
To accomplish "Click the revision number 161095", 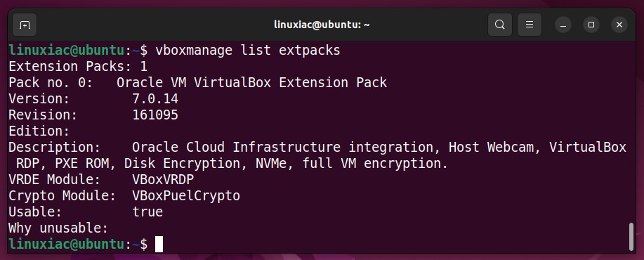I will pyautogui.click(x=155, y=115).
